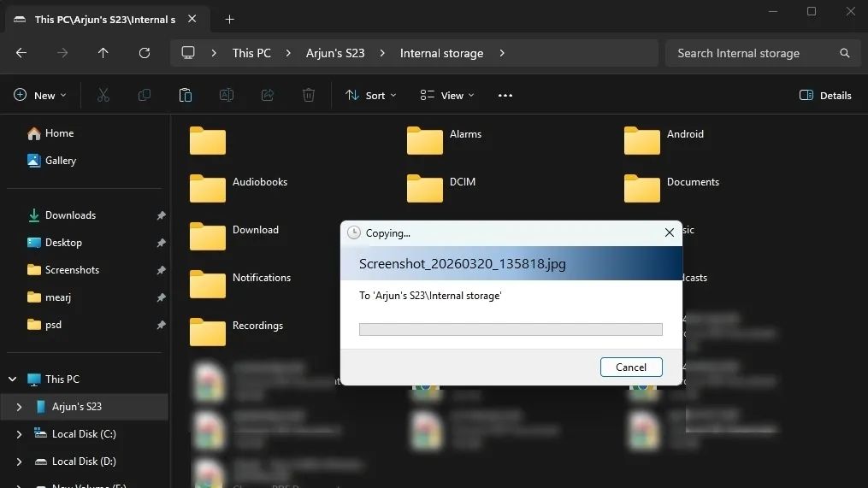
Task: Expand chevron before This PC breadcrumb
Action: click(214, 53)
